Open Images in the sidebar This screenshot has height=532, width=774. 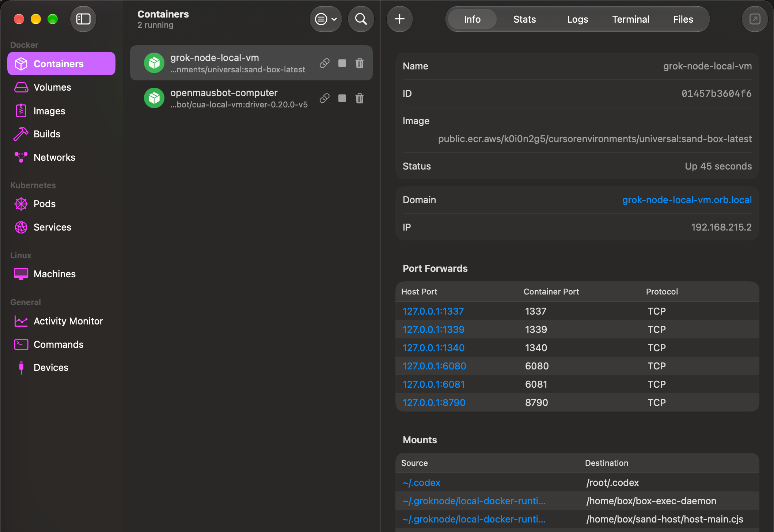[61, 111]
